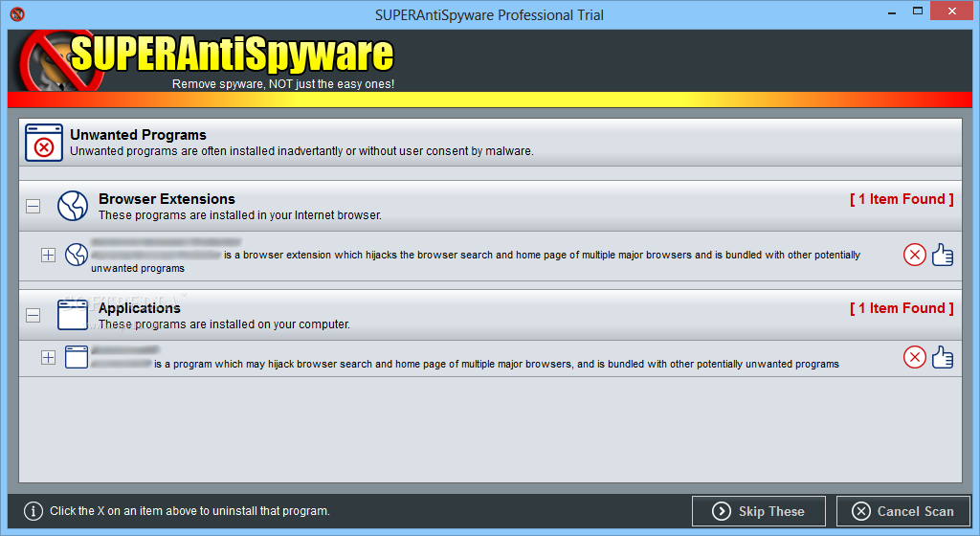Maximize the SUPERAntiSpyware window
Screen dimensions: 980x536
[918, 11]
